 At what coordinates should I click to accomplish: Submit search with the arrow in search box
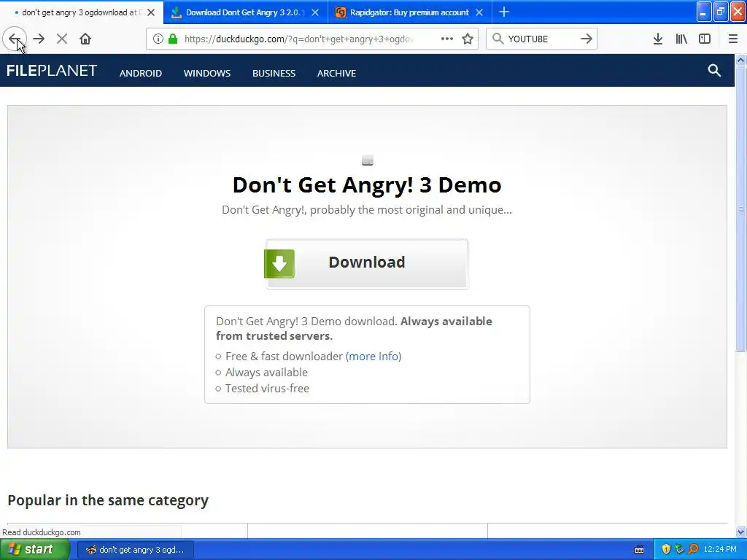pyautogui.click(x=587, y=39)
